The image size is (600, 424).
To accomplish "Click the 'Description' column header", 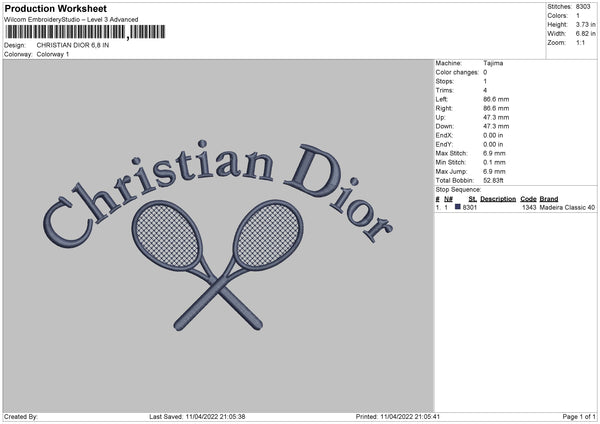I will click(498, 199).
